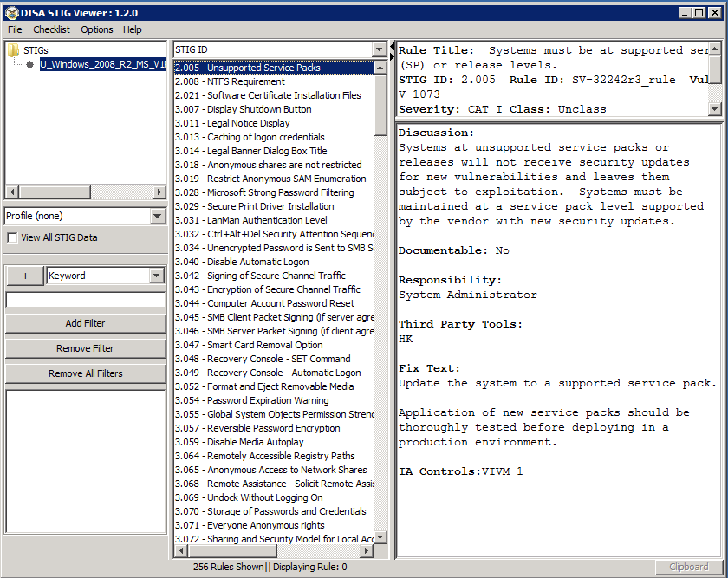Click the pane splitter collapse arrows

click(393, 51)
